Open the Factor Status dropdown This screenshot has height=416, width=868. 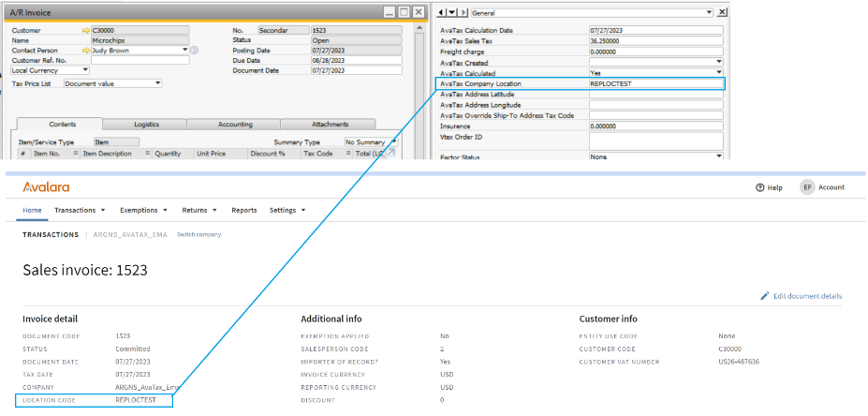(x=719, y=156)
